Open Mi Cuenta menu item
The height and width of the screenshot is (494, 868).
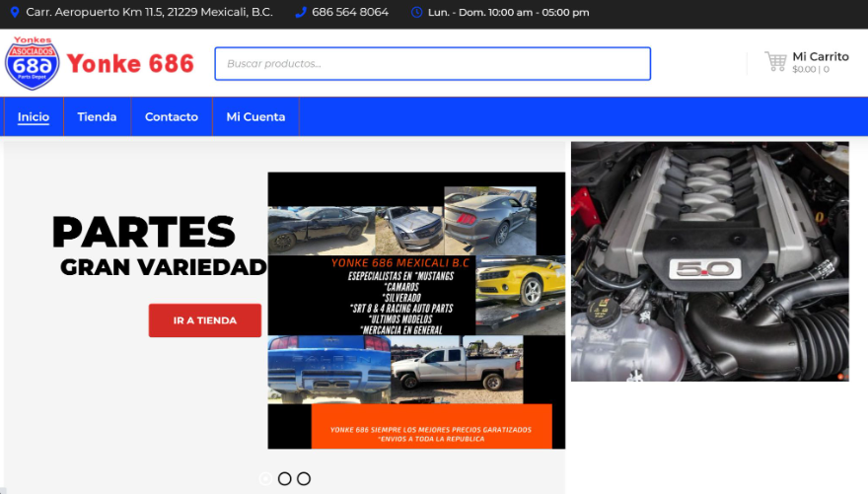coord(255,116)
